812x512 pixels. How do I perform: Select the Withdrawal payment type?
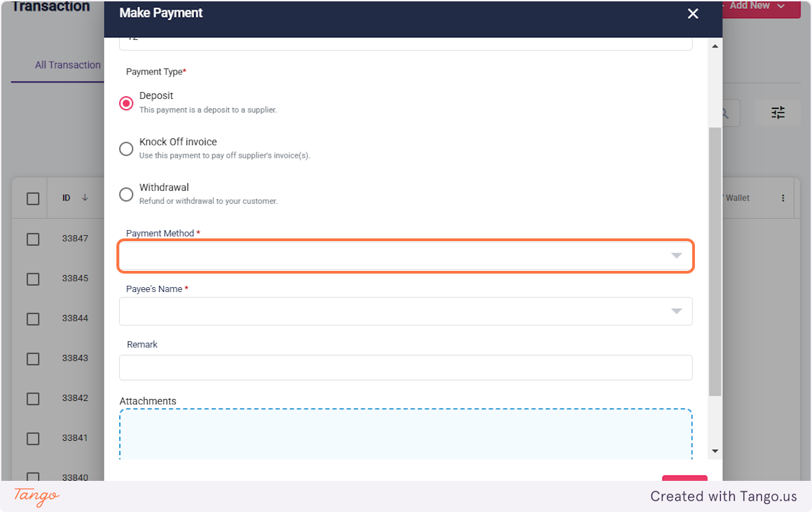point(126,194)
